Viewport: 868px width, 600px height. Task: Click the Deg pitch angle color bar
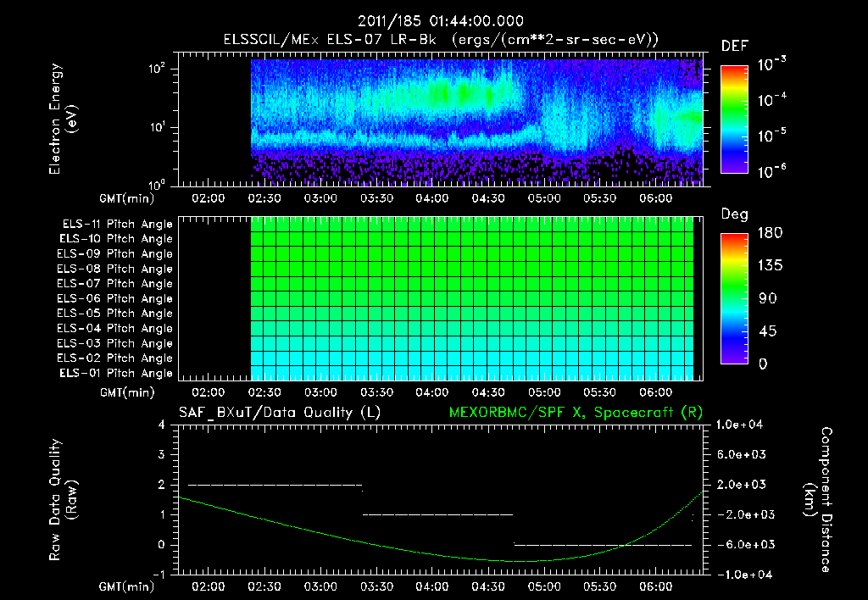(x=735, y=298)
